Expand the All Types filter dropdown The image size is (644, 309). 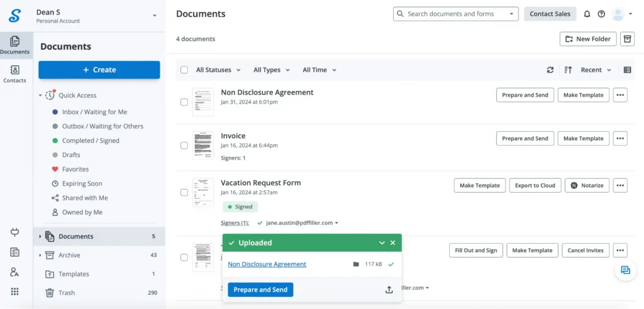click(x=271, y=70)
